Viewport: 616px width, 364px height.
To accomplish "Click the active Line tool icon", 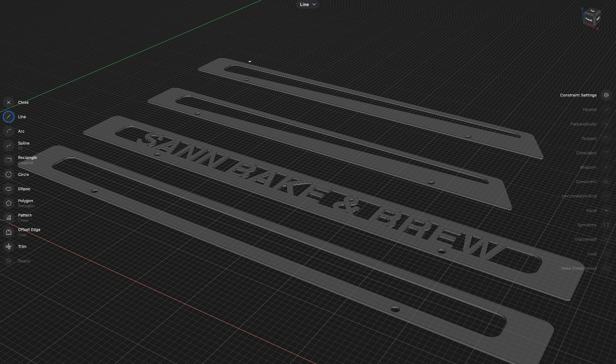I will tap(9, 117).
